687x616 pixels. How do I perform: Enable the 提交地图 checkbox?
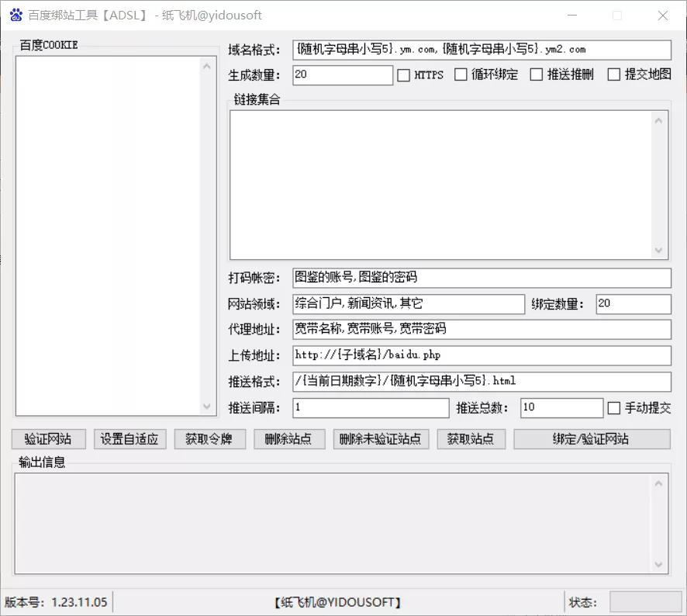tap(613, 74)
